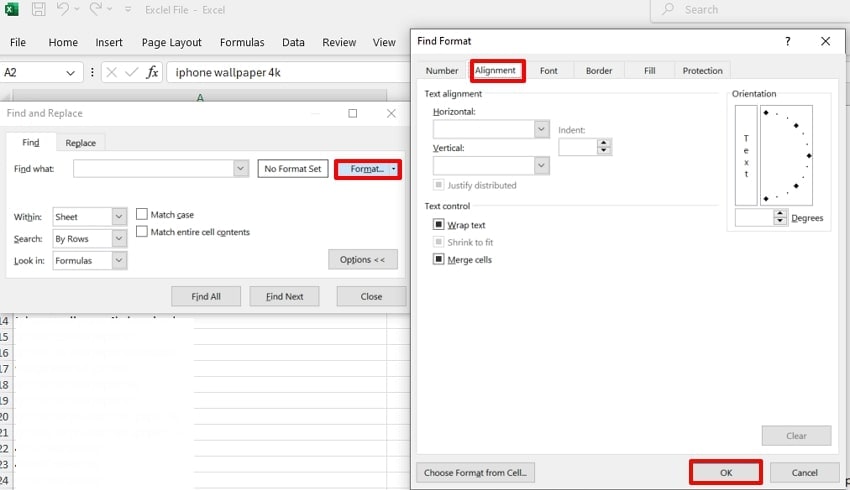Confirm formula entry with the checkmark icon
850x490 pixels.
click(x=131, y=72)
